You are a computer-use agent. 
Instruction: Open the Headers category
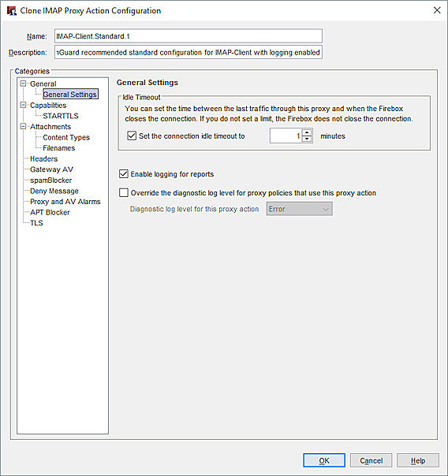coord(43,158)
